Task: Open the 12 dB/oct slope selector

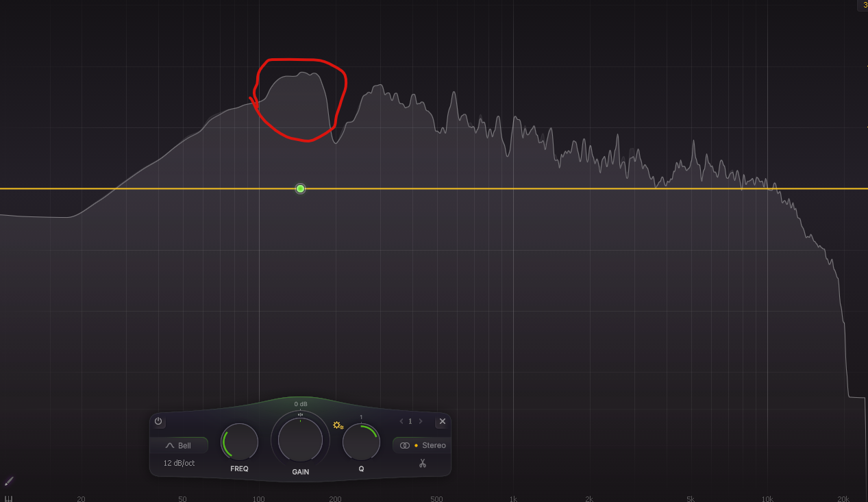Action: pos(179,463)
